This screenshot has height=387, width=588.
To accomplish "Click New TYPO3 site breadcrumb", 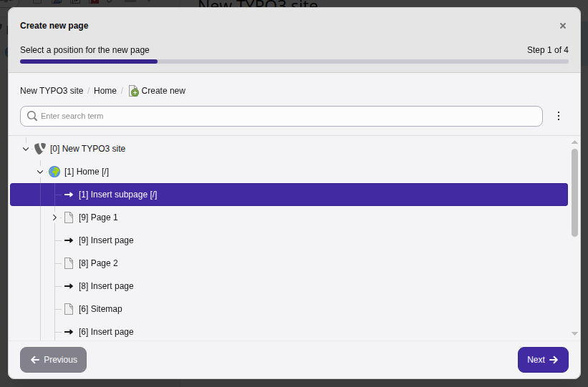I will pos(52,91).
